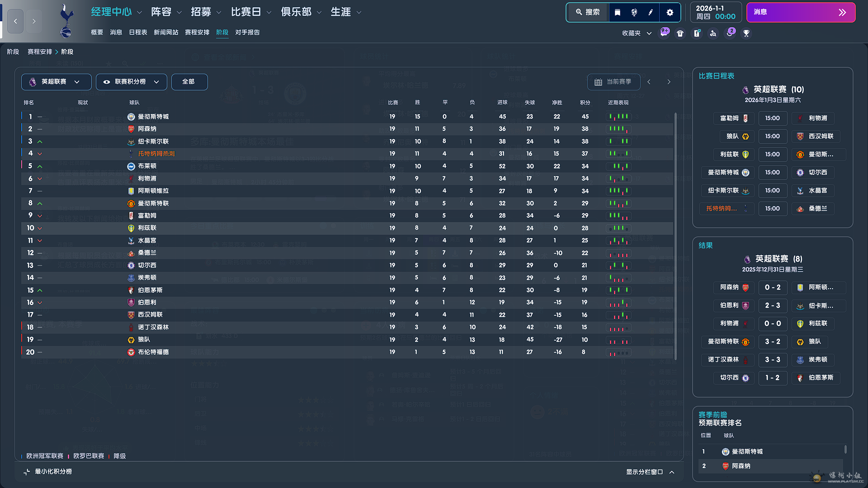Click Crystal Palace badge in fixtures panel
Viewport: 868px width, 488px height.
tap(800, 191)
